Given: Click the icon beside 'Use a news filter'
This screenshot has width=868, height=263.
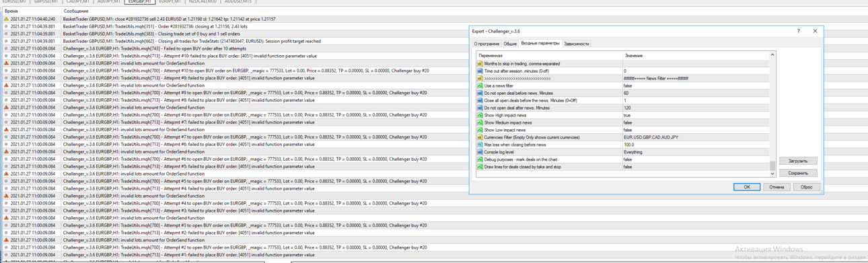Looking at the screenshot, I should (480, 86).
